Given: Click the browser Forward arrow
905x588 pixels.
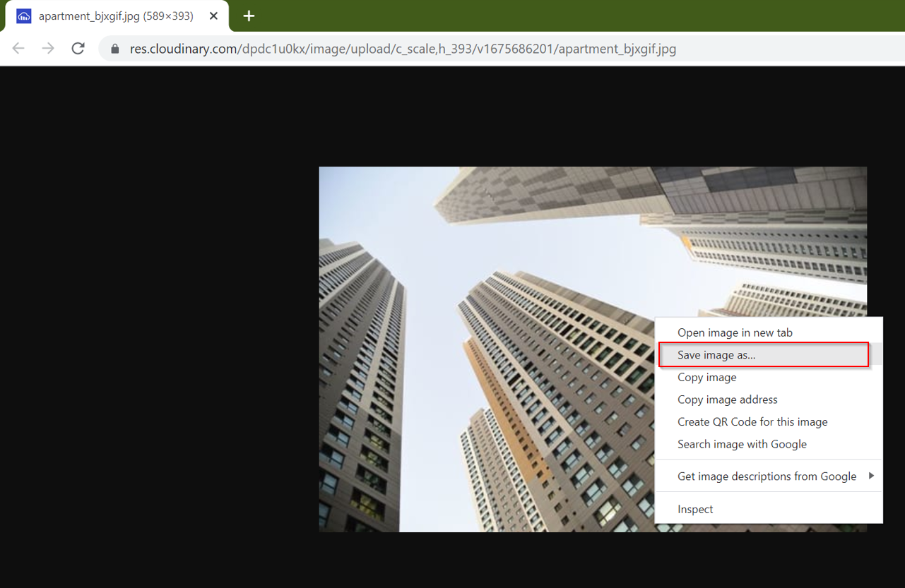Looking at the screenshot, I should pos(48,49).
